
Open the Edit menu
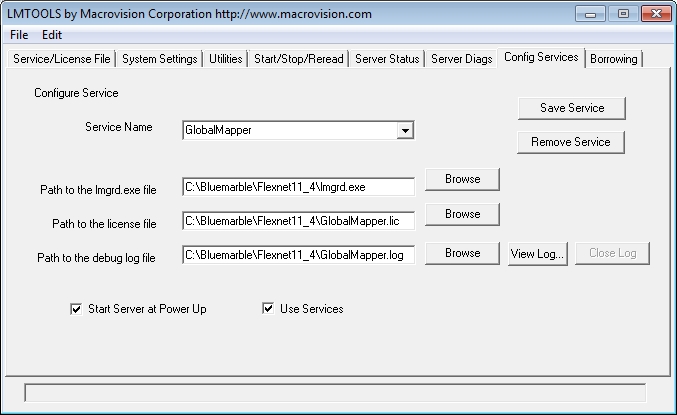[x=51, y=34]
